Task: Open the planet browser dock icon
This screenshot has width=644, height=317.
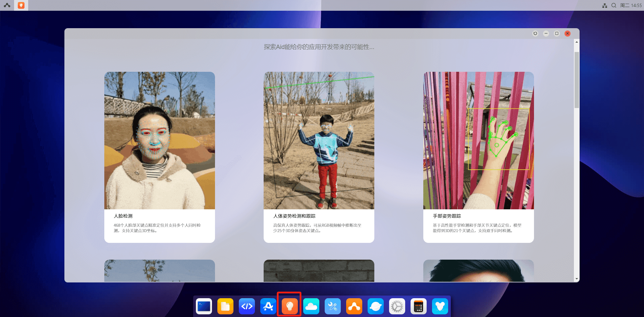Action: point(376,306)
